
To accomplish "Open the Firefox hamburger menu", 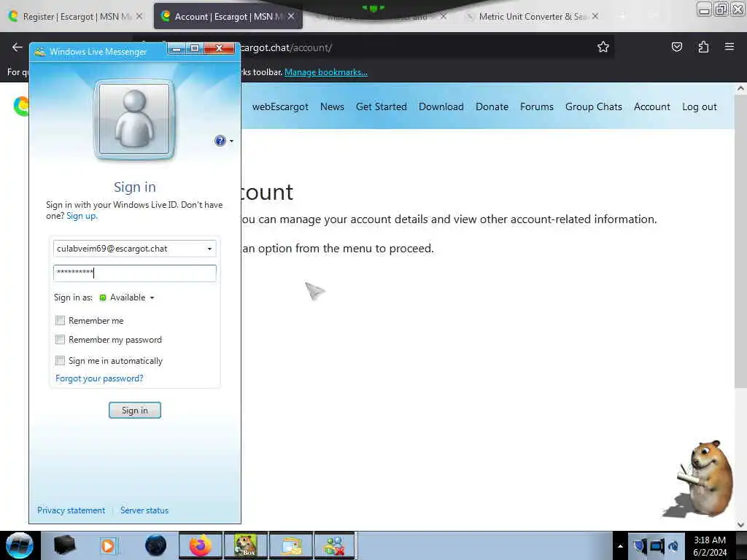I will tap(729, 47).
